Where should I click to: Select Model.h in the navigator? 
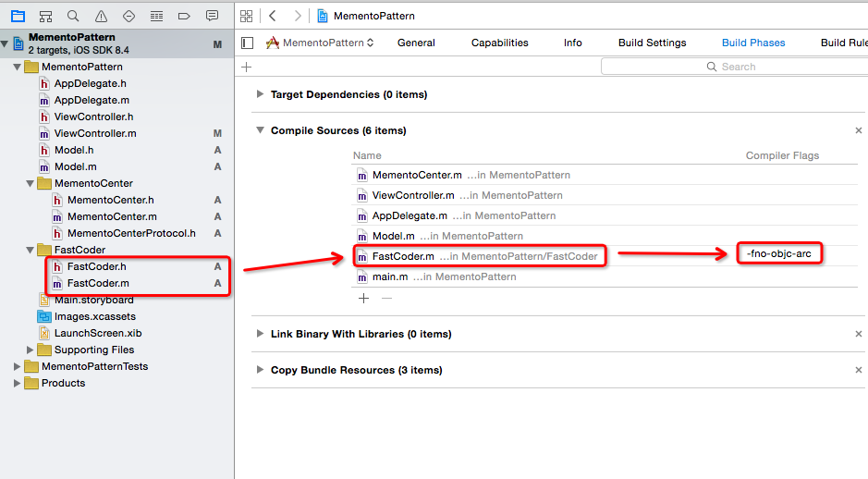[x=74, y=150]
